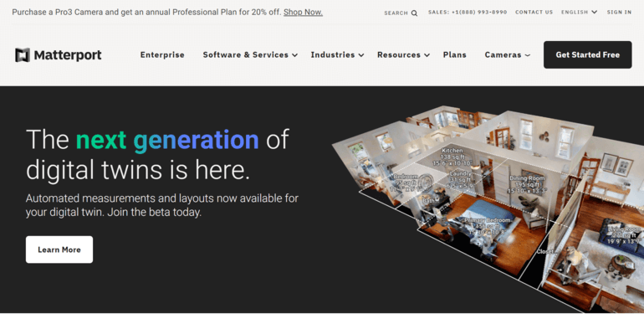Call the sales phone number link
Viewport: 644px width, 324px height.
pos(468,13)
